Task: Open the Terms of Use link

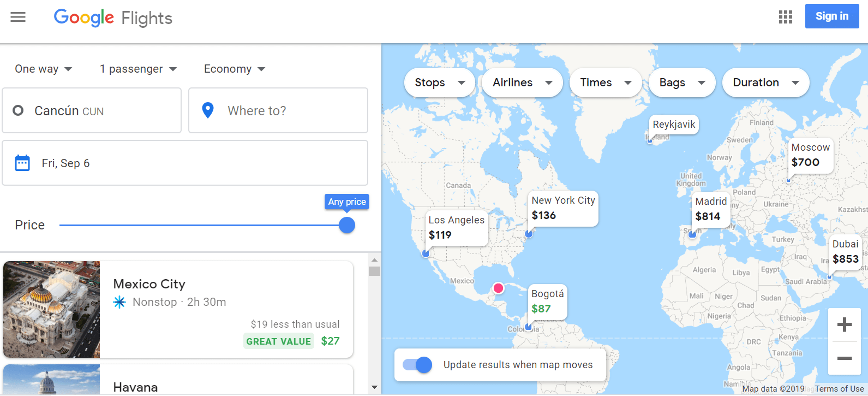Action: click(x=839, y=389)
